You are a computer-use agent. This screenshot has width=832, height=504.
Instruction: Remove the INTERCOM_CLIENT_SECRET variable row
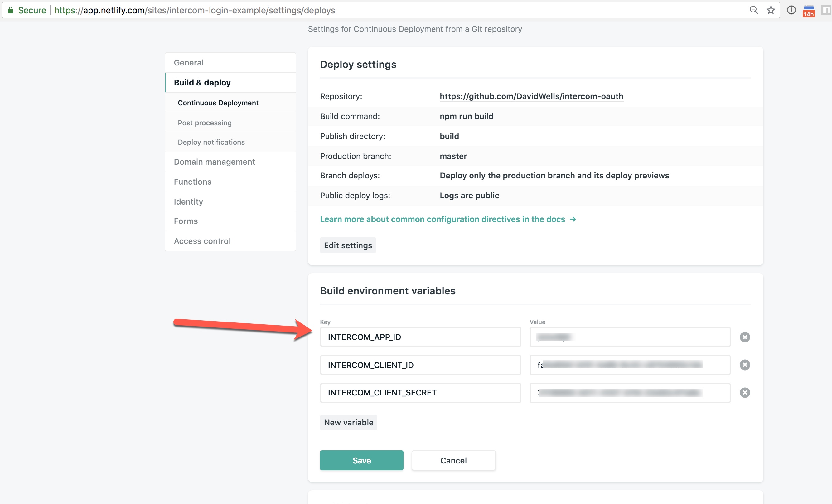[x=745, y=392]
